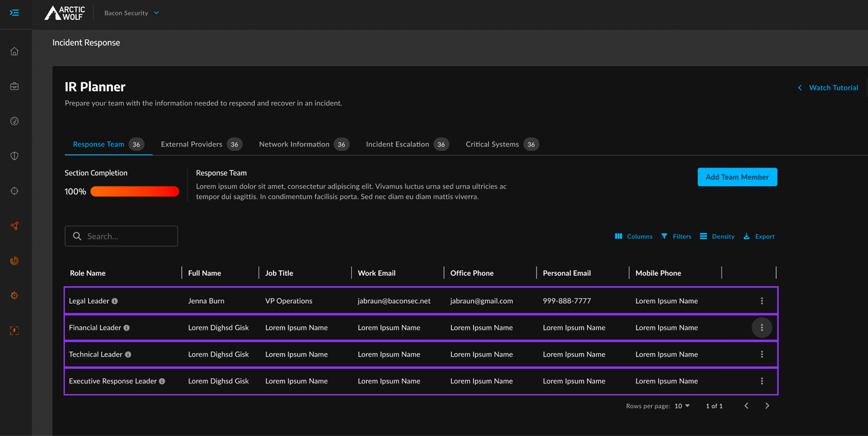Sort by Personal Email column header
Screen dimensions: 868x436
pyautogui.click(x=567, y=273)
